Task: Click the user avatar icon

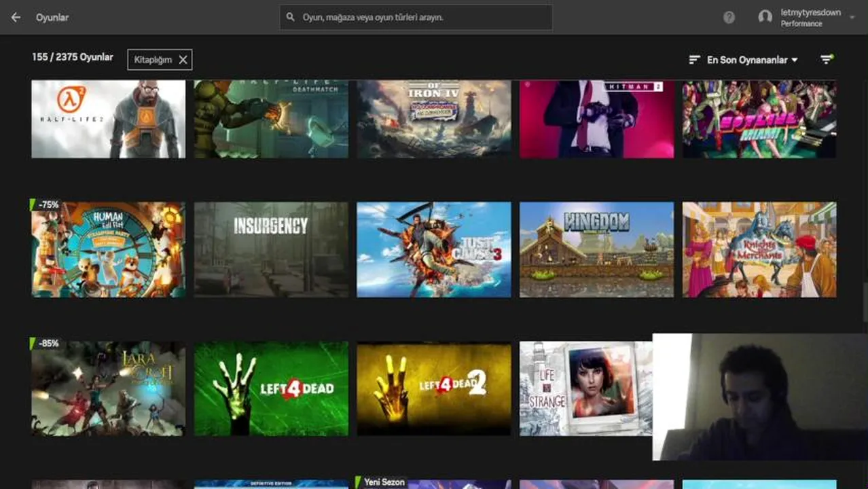Action: [x=765, y=18]
